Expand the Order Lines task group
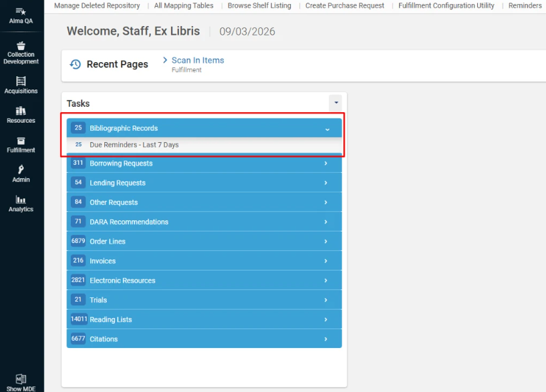546x392 pixels. point(325,241)
